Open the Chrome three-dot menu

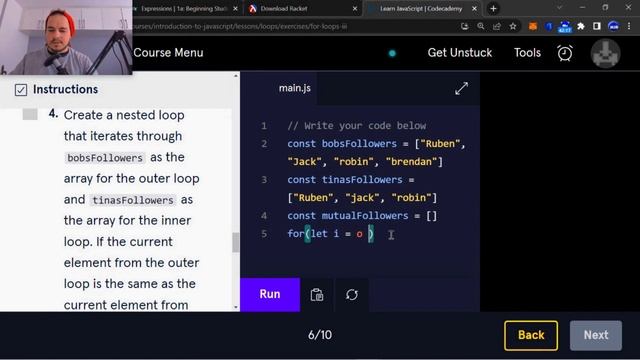[629, 27]
